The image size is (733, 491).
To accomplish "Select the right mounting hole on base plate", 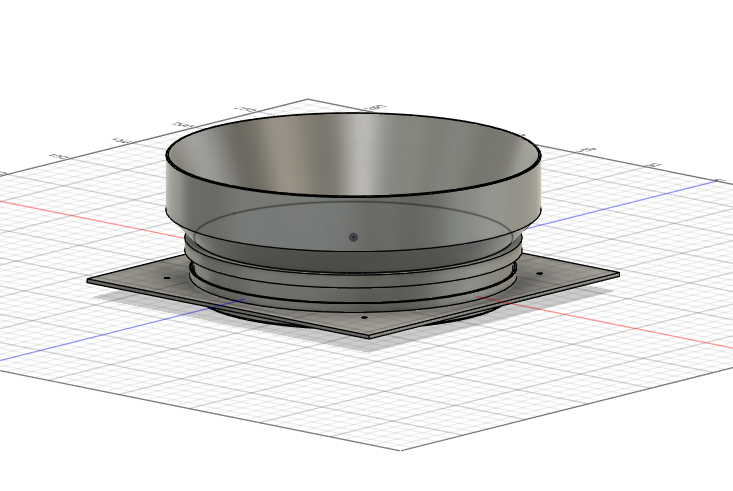I will click(540, 274).
